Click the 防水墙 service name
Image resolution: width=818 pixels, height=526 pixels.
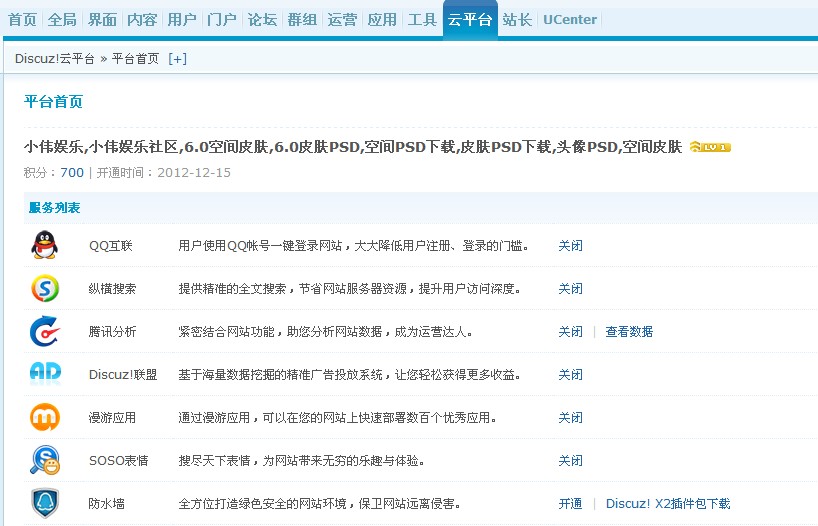click(x=106, y=504)
